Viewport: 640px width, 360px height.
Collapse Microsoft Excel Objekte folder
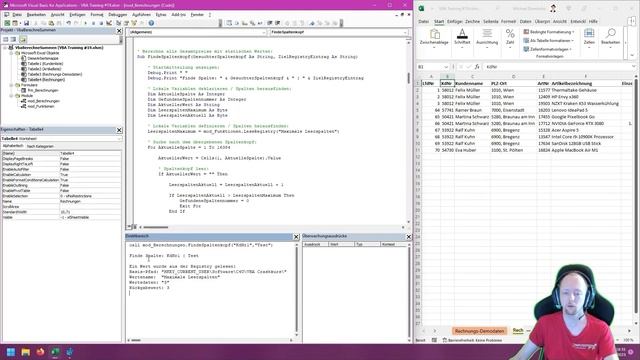click(11, 53)
